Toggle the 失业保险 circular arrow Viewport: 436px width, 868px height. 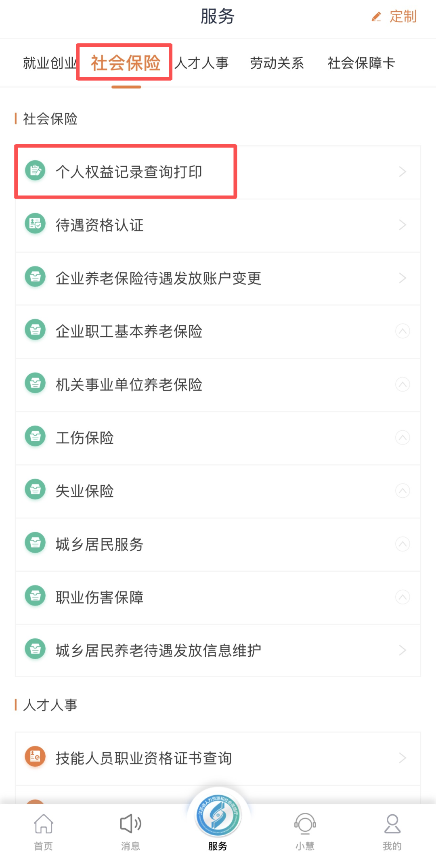tap(402, 491)
